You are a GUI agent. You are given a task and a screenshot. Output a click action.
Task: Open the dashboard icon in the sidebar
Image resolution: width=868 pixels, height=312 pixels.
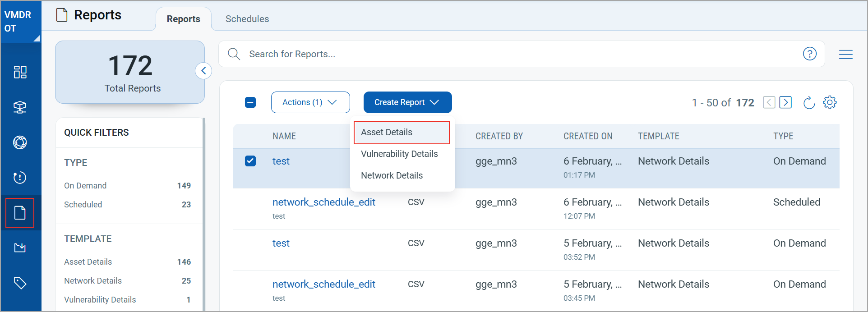20,72
